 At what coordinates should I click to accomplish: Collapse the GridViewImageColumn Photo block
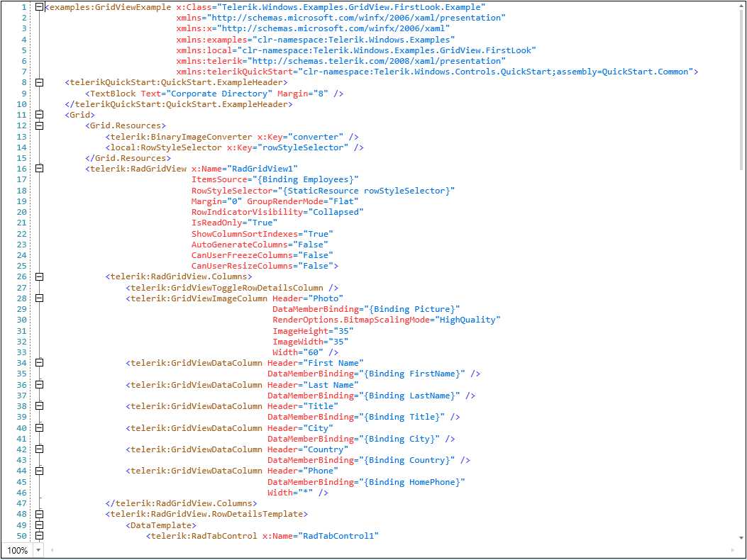(x=40, y=298)
